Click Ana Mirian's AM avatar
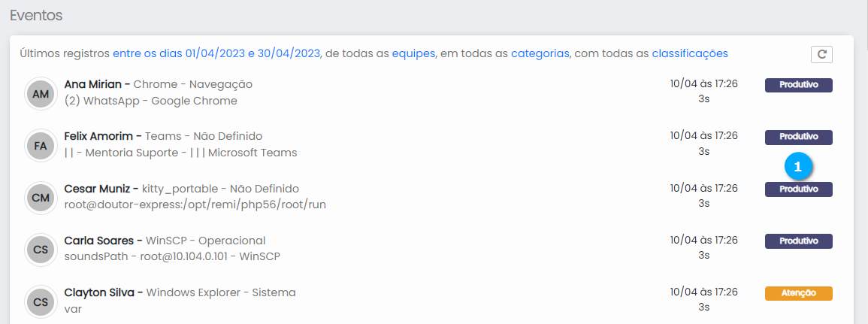The width and height of the screenshot is (868, 324). (x=40, y=93)
